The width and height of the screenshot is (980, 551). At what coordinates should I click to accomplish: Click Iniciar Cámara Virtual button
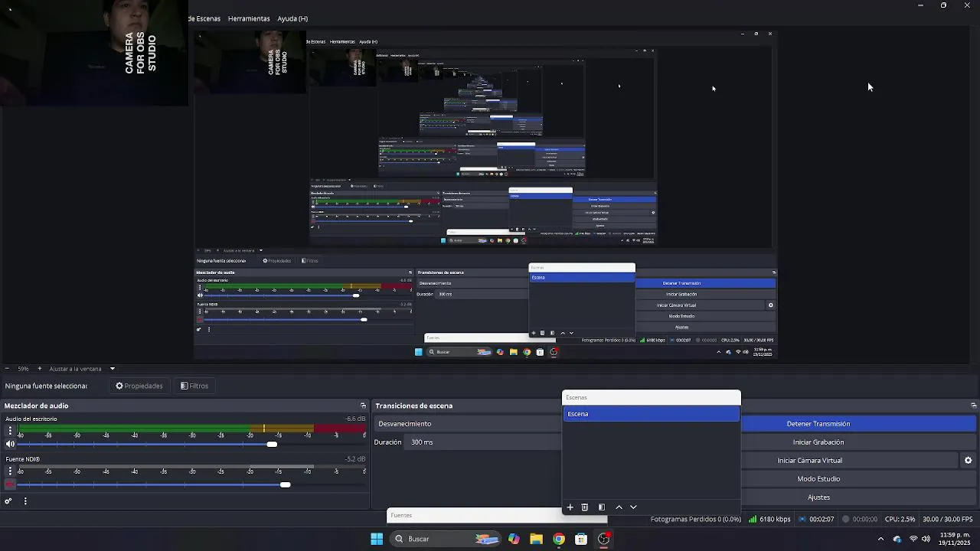[x=810, y=461]
